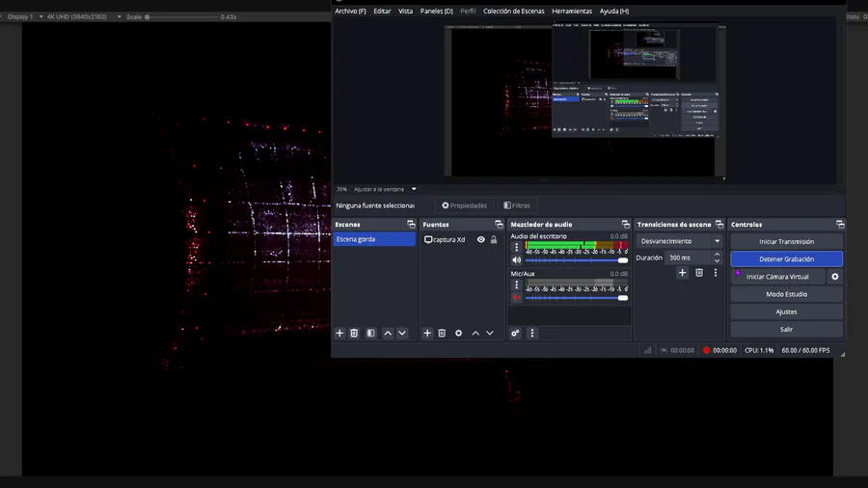Open the Desvanecimiento transition dropdown
This screenshot has height=488, width=868.
(680, 241)
